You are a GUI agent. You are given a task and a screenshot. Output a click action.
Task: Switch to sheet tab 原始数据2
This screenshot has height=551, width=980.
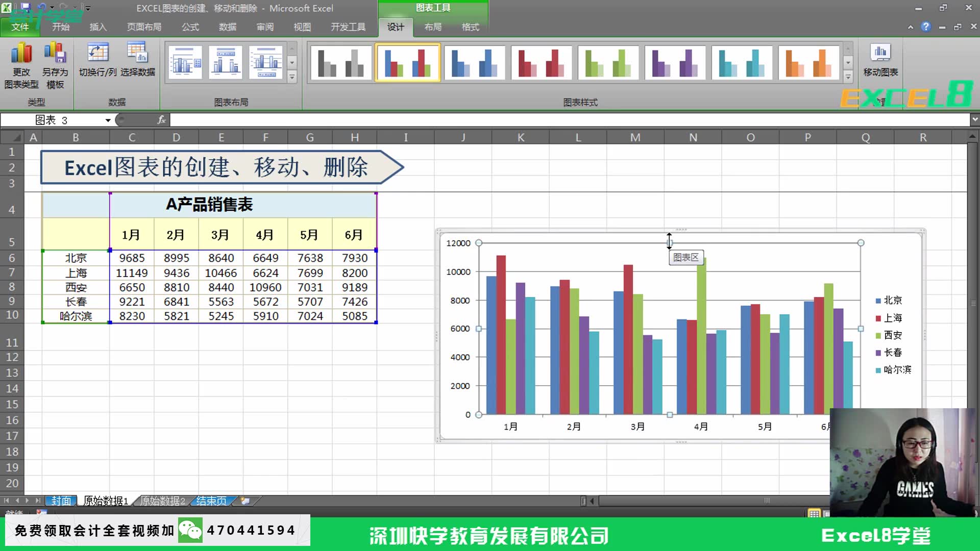pos(162,501)
